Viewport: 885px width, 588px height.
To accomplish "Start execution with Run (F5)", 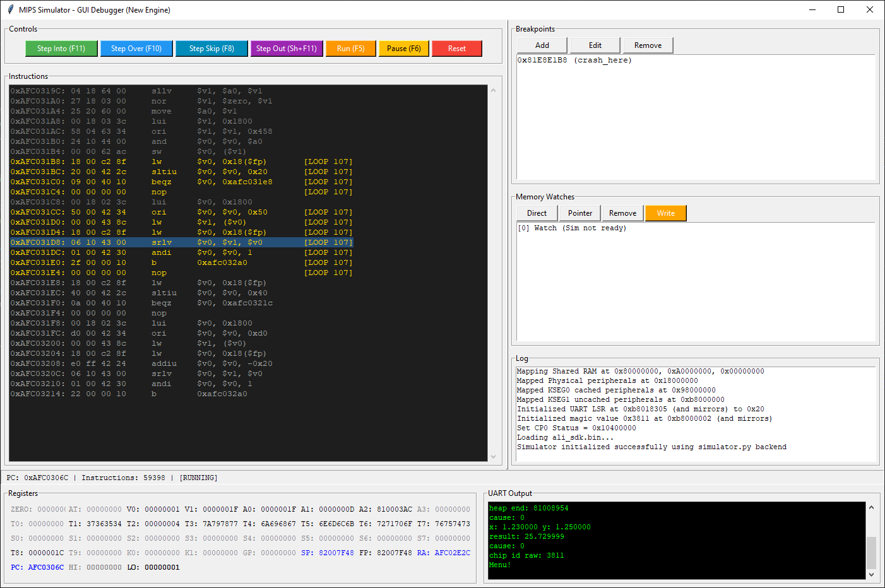I will [x=350, y=49].
